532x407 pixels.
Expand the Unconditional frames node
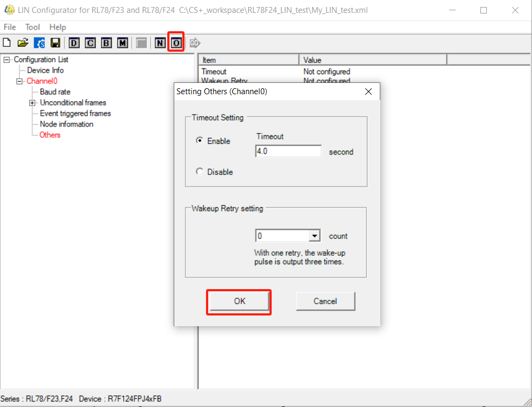point(32,103)
